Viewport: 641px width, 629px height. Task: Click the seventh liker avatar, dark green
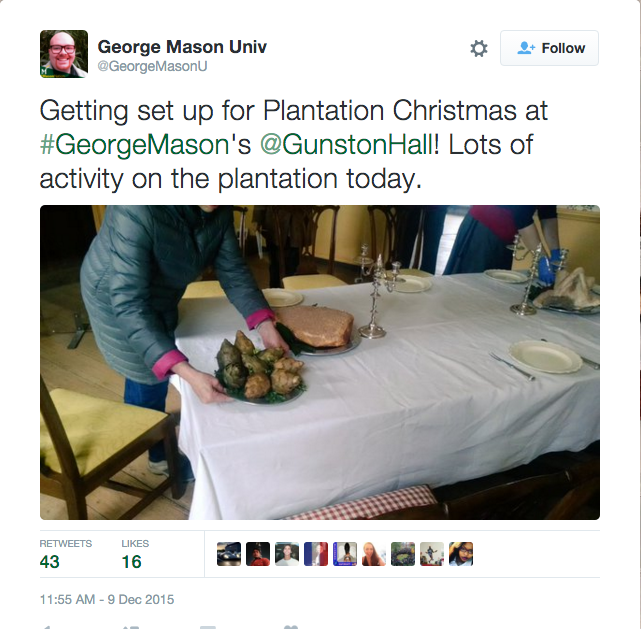403,554
